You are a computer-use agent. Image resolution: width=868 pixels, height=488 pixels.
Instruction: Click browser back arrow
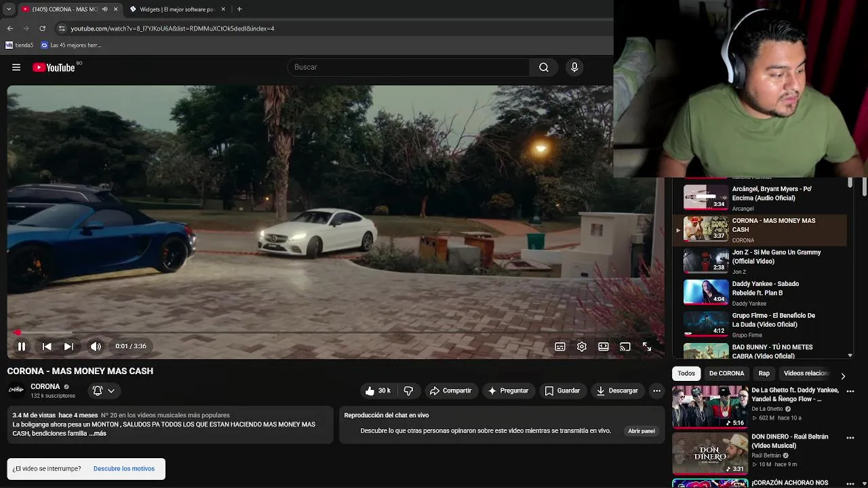point(9,28)
